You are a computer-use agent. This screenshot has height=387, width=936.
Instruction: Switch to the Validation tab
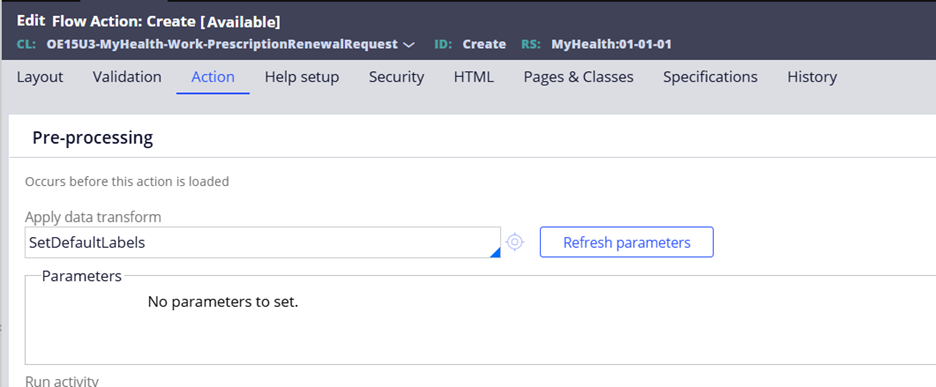coord(127,77)
